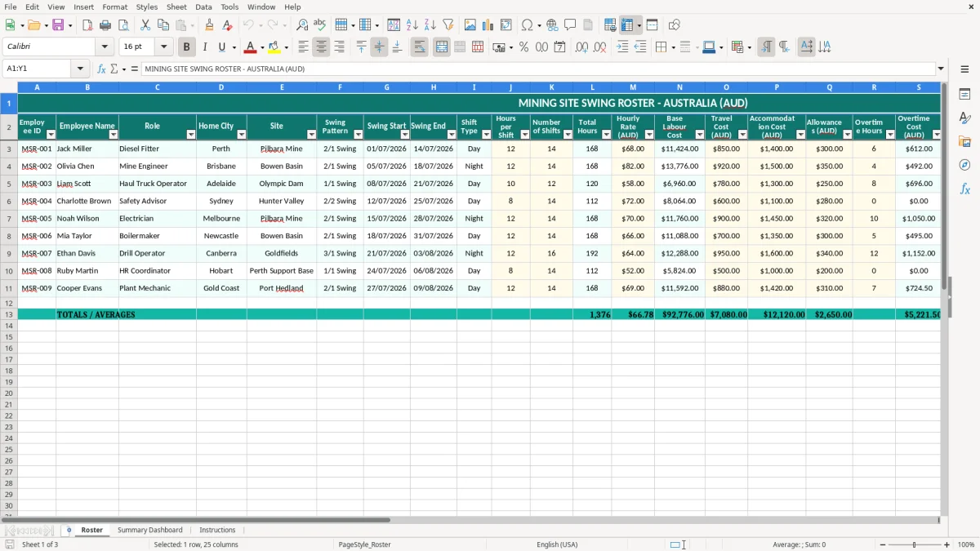Image resolution: width=980 pixels, height=551 pixels.
Task: Click the Cut scissors icon
Action: tap(145, 25)
